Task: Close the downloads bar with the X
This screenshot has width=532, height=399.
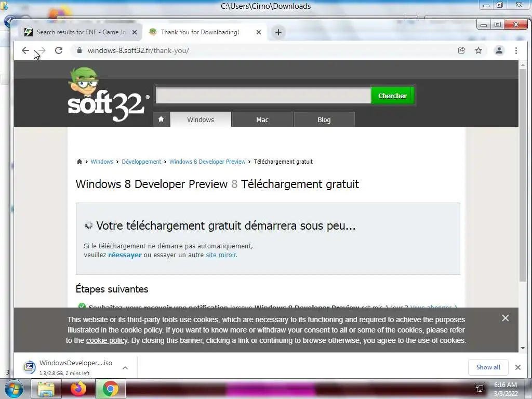Action: 518,367
